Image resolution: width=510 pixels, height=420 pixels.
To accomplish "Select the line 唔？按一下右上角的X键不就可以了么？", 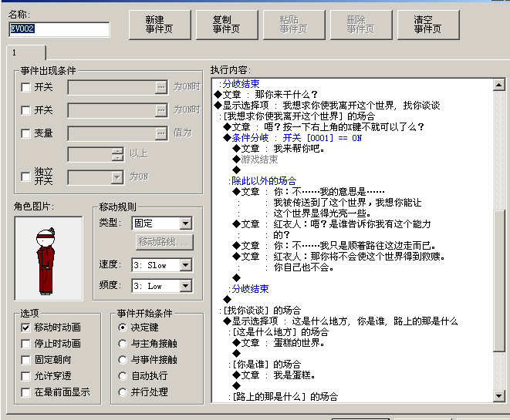I will click(323, 127).
